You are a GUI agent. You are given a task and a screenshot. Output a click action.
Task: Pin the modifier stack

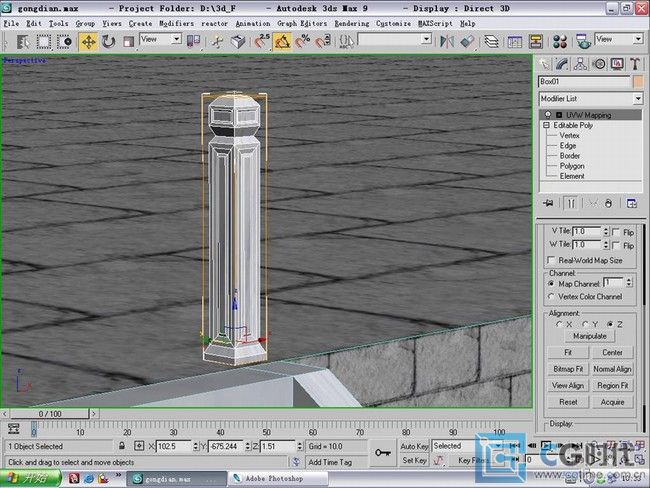(x=548, y=204)
